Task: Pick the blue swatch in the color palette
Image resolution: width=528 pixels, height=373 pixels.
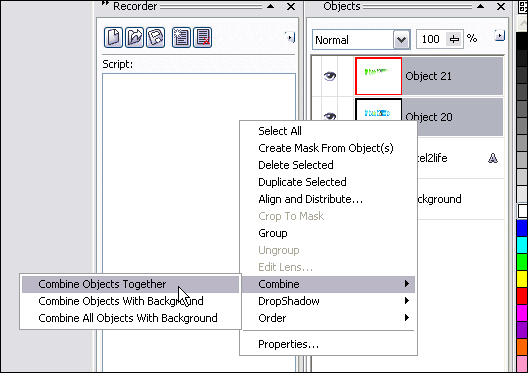Action: [522, 228]
